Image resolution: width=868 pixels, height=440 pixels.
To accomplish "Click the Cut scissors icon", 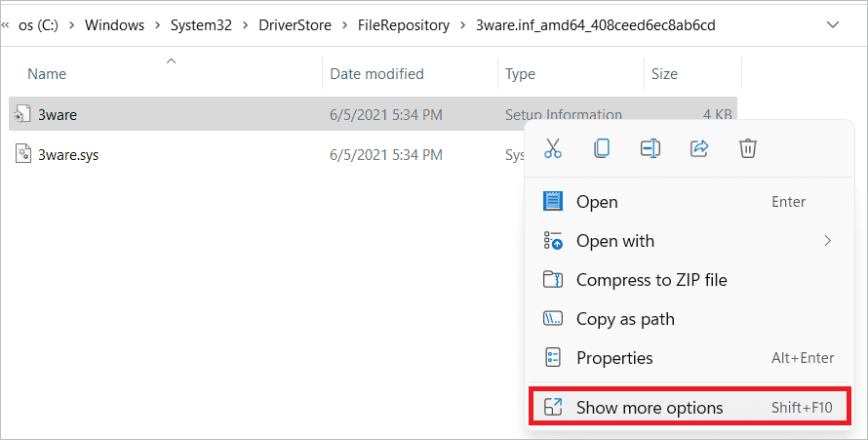I will pyautogui.click(x=553, y=148).
